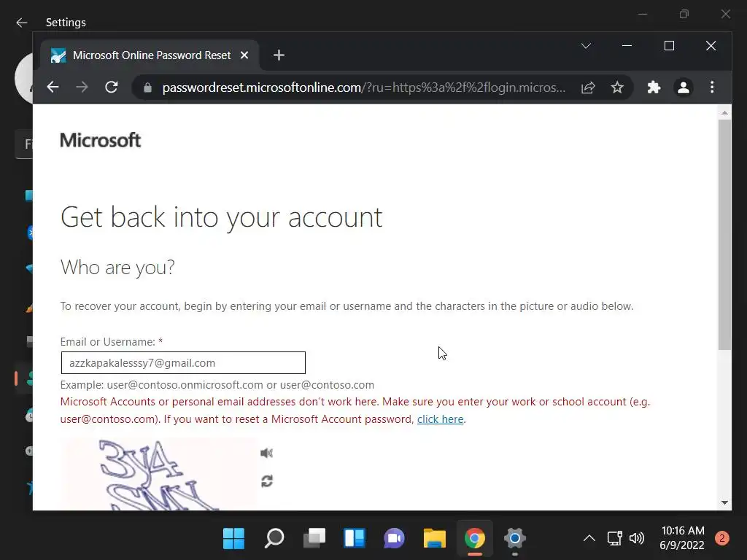Image resolution: width=747 pixels, height=560 pixels.
Task: Click the Microsoft logo
Action: coord(101,141)
